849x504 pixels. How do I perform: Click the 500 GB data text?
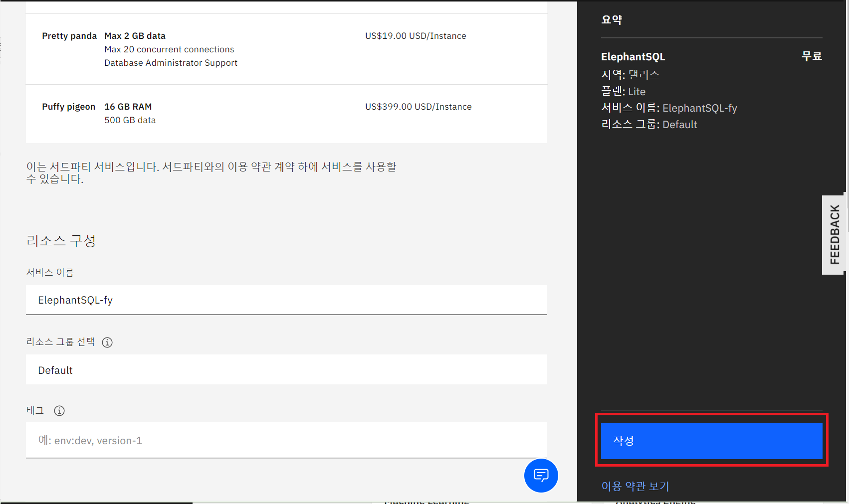tap(130, 120)
